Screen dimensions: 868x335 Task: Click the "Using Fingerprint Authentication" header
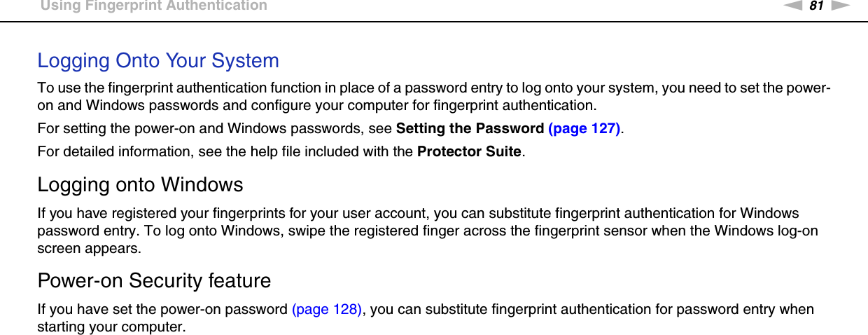pyautogui.click(x=153, y=6)
